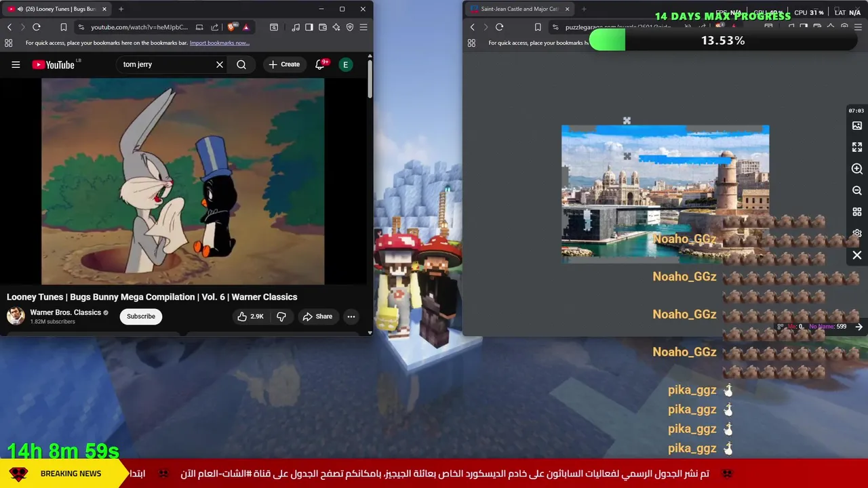Open a new tab in the YouTube window
This screenshot has width=868, height=488.
pos(121,9)
